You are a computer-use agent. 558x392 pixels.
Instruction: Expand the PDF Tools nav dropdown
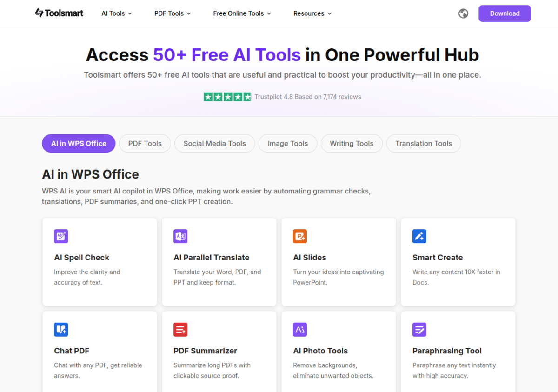pos(173,13)
